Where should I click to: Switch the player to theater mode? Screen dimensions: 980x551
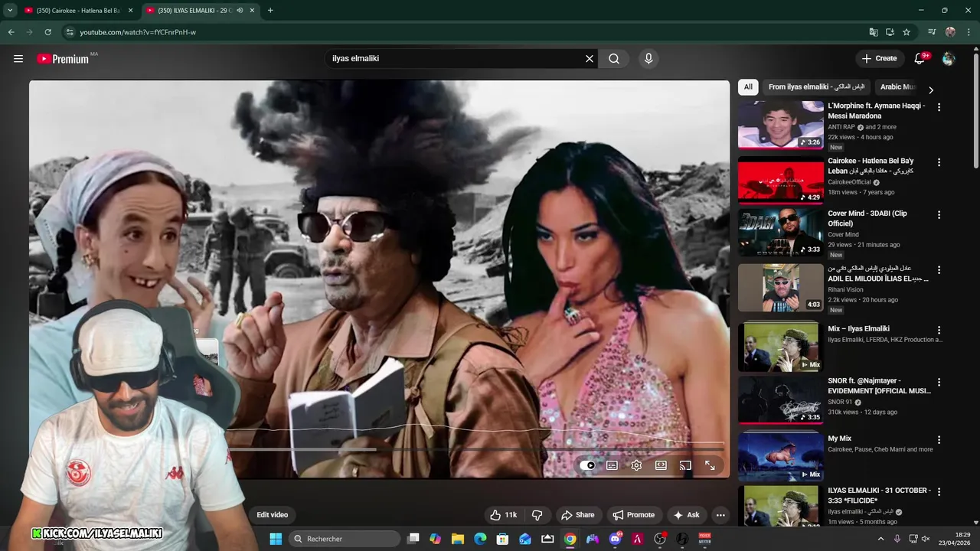click(661, 465)
